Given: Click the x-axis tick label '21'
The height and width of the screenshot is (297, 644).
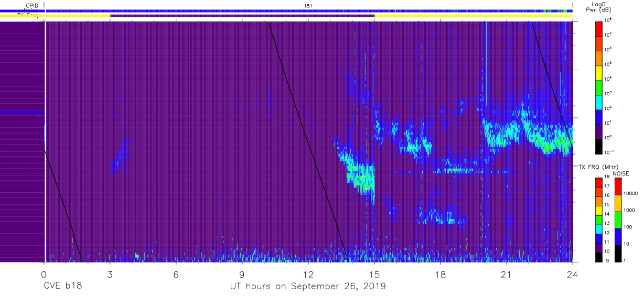Looking at the screenshot, I should click(507, 274).
